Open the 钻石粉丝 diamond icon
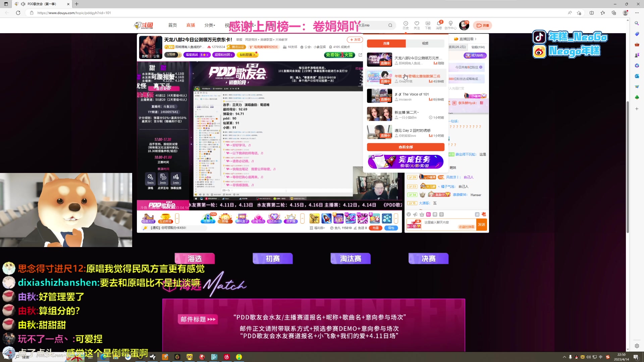Image resolution: width=644 pixels, height=362 pixels. pyautogui.click(x=274, y=218)
